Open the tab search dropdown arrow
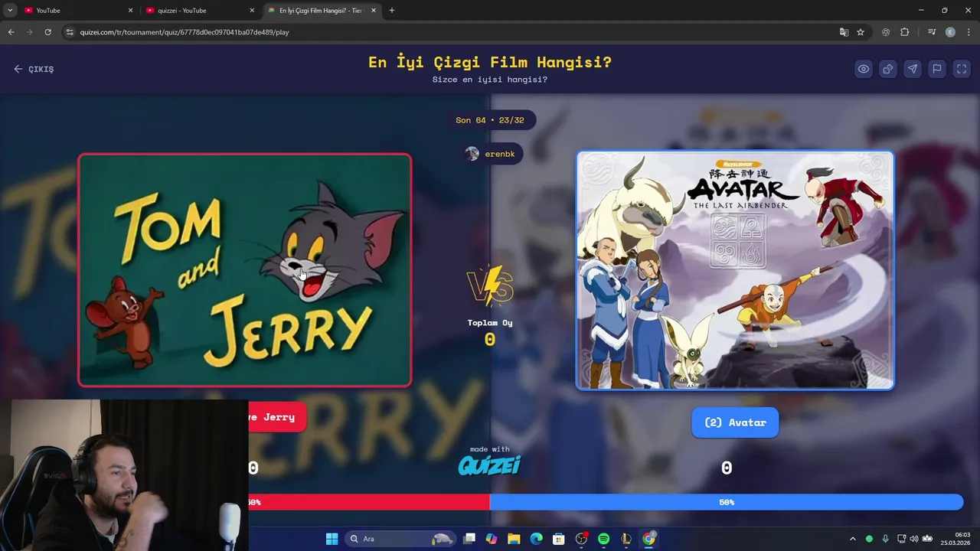 pos(10,11)
